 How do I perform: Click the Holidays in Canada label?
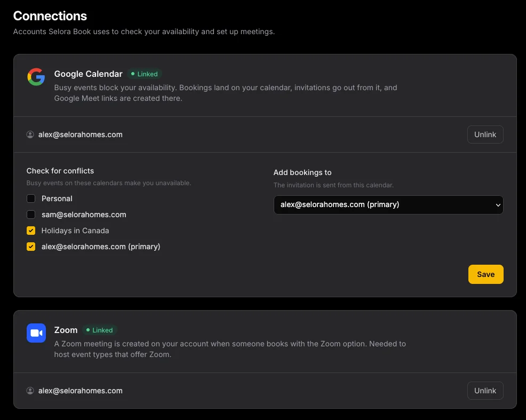click(x=75, y=231)
